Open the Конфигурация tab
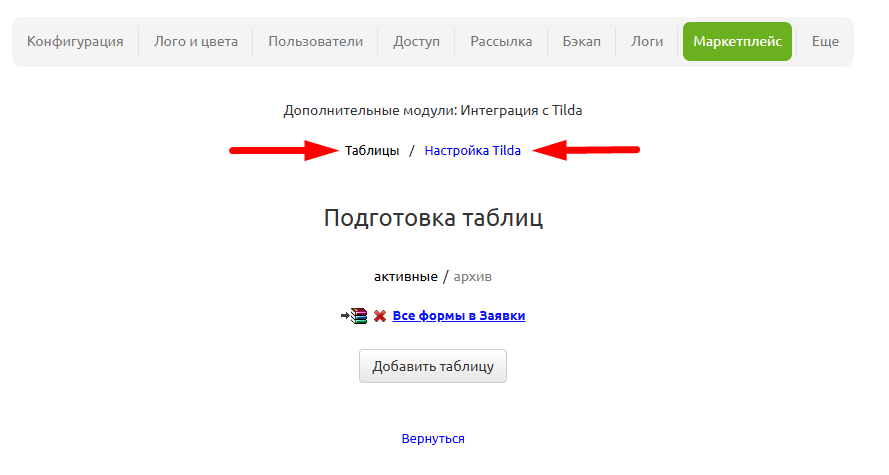The image size is (889, 475). (75, 42)
